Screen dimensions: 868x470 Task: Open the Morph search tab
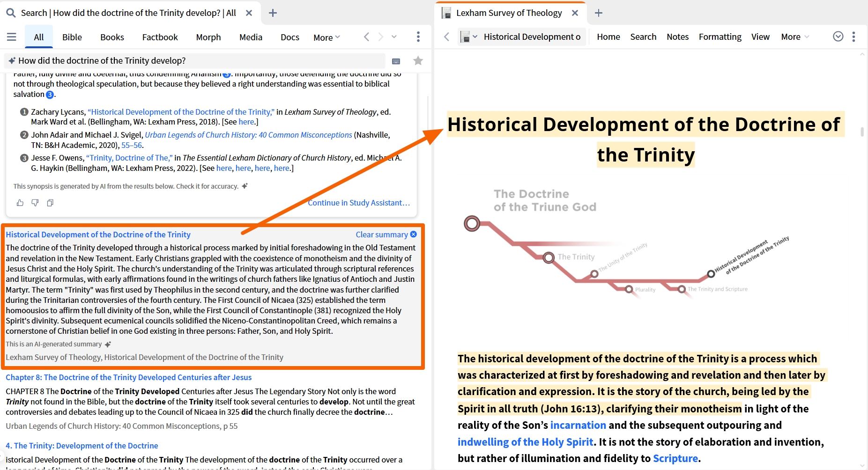click(x=208, y=37)
